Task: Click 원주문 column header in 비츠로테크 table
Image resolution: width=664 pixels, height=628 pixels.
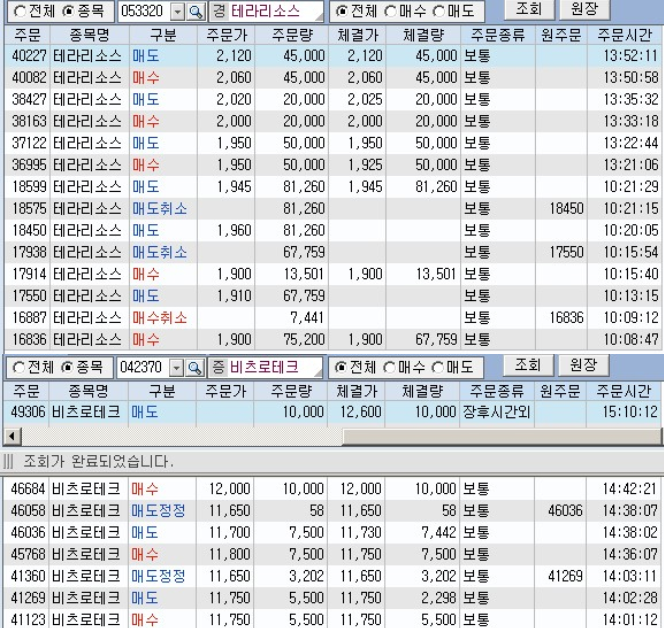Action: 560,391
